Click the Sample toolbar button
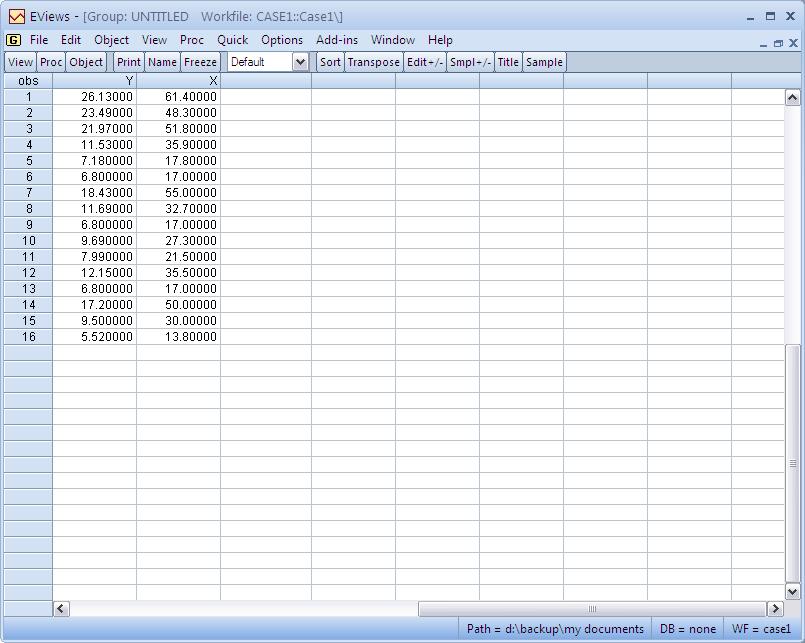Image resolution: width=805 pixels, height=643 pixels. 544,62
